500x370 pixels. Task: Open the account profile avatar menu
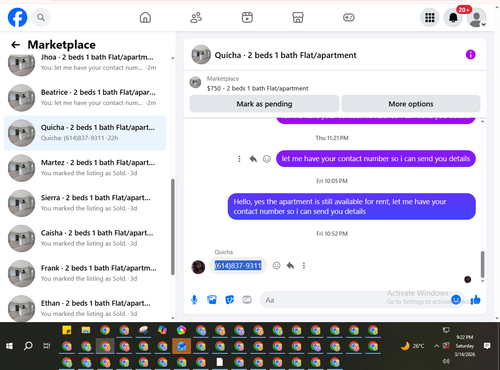476,17
